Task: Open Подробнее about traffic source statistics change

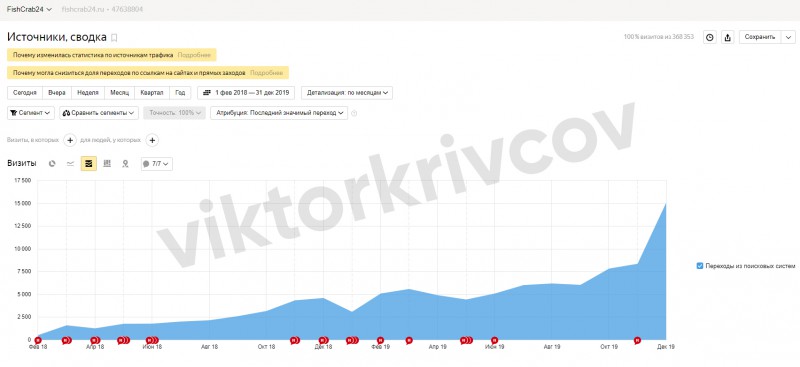Action: 194,55
